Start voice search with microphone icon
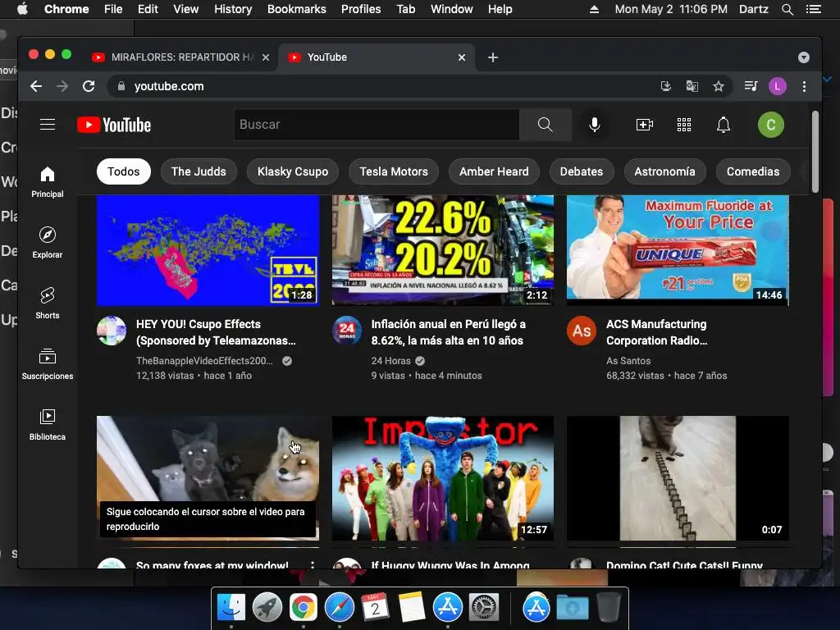This screenshot has height=630, width=840. point(595,125)
